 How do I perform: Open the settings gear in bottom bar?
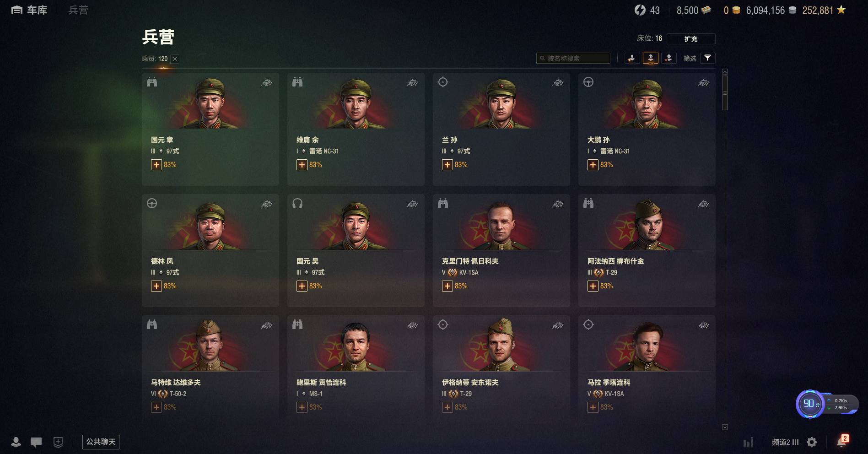[x=812, y=442]
